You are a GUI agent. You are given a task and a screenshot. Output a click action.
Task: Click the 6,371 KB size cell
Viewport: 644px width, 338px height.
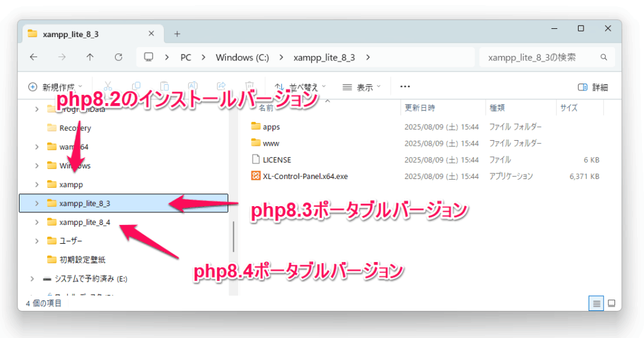pos(584,177)
